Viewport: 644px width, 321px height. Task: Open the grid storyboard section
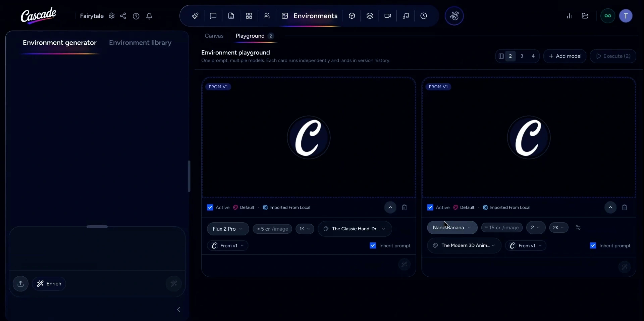(x=249, y=16)
